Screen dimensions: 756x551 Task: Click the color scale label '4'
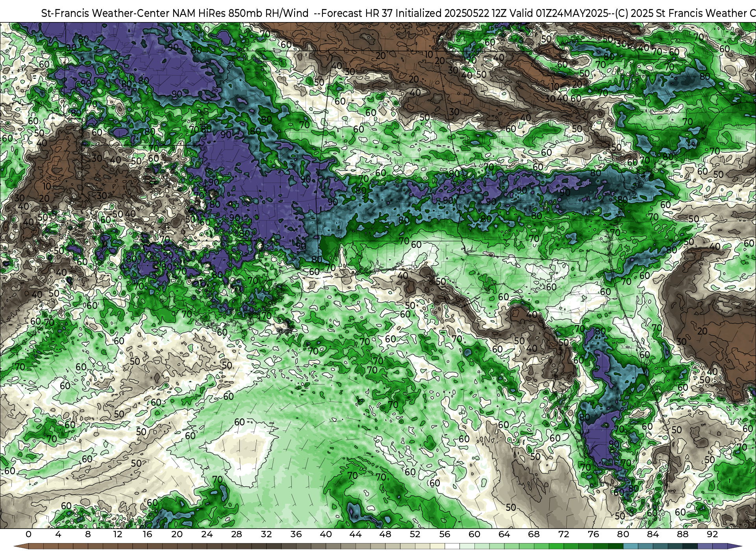pos(58,534)
